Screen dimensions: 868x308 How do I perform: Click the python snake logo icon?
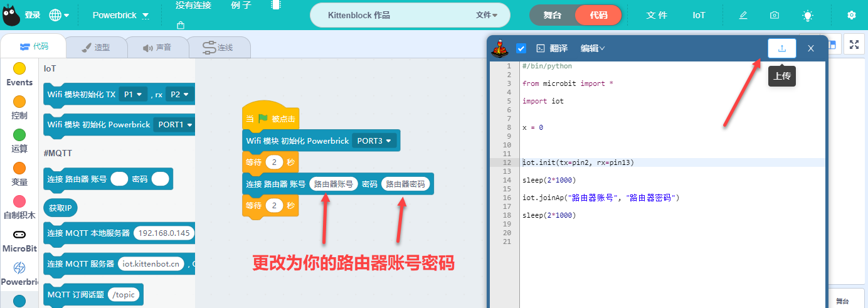coord(499,48)
